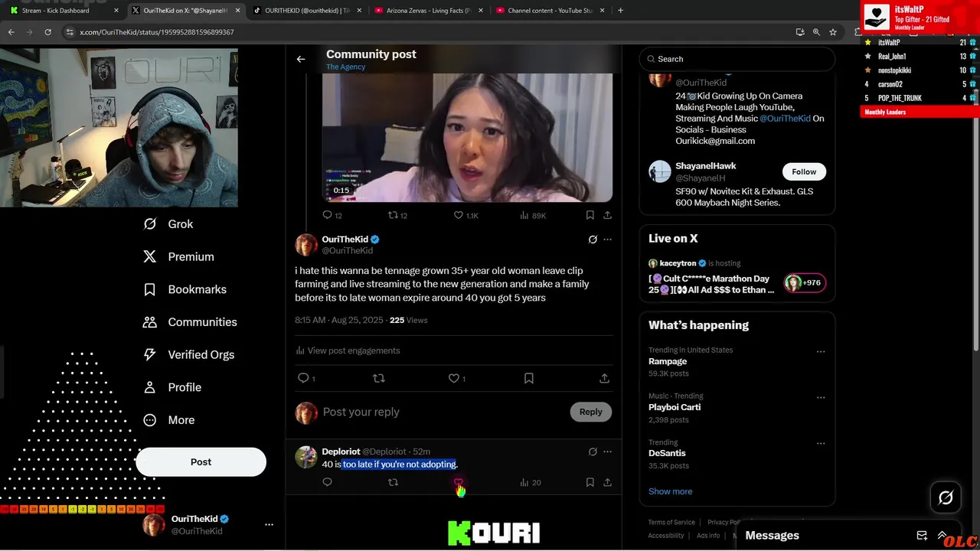Open Verified Orgs in the sidebar

pyautogui.click(x=189, y=355)
